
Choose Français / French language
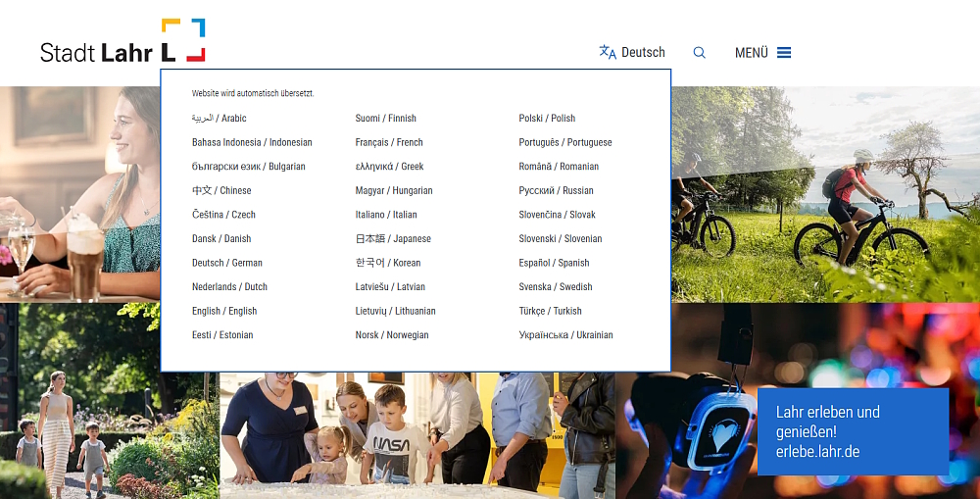389,142
